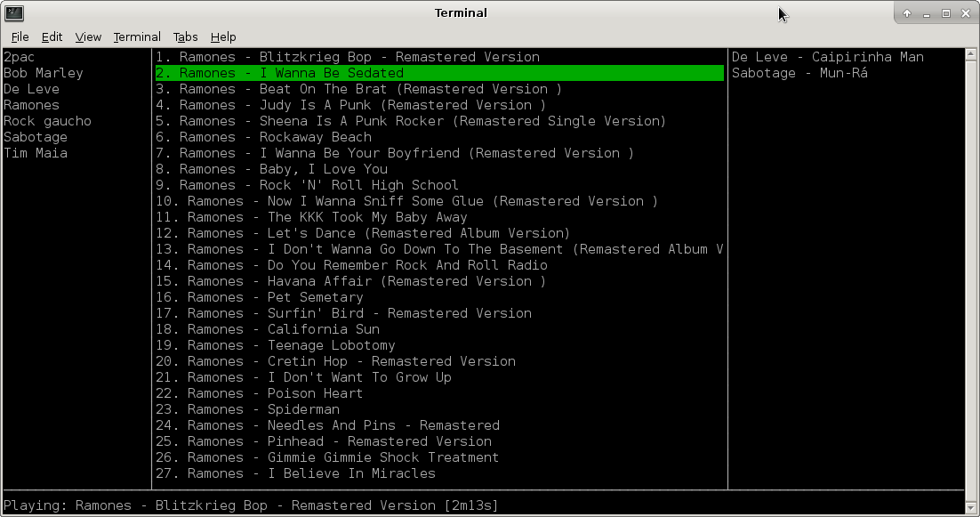Click track 17 Surfin' Bird
980x517 pixels.
coord(344,313)
